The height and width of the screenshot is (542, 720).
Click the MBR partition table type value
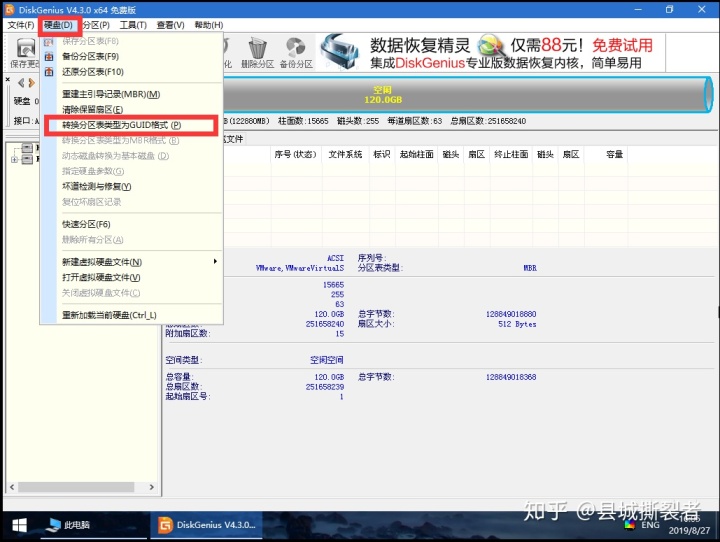click(530, 268)
